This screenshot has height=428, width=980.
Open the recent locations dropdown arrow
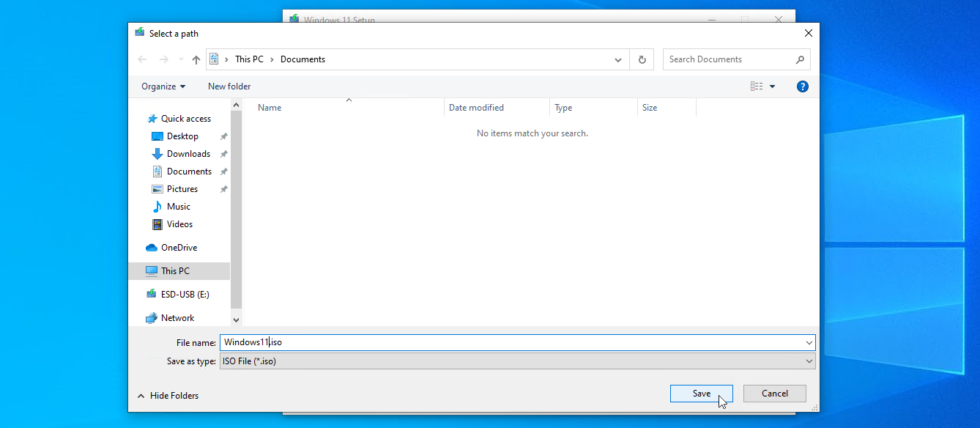pyautogui.click(x=181, y=59)
